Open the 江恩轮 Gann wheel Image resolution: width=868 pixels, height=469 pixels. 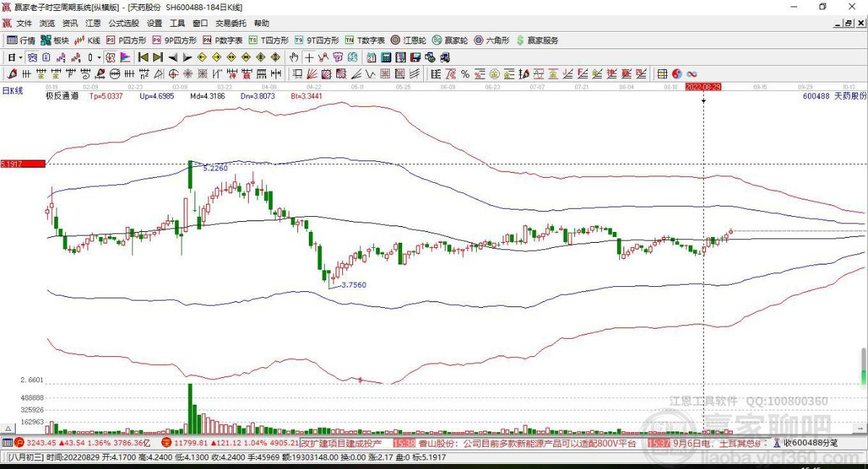pyautogui.click(x=409, y=40)
